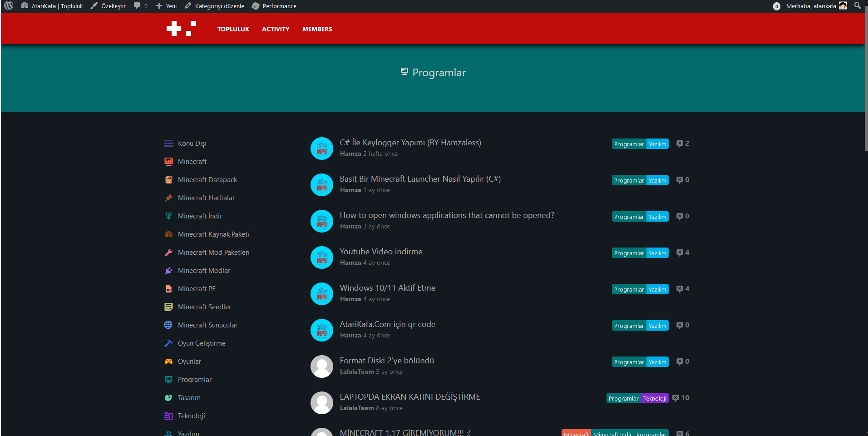Open Hamza's avatar on Youtube Video topic
Screen dimensions: 868x436
(x=322, y=258)
